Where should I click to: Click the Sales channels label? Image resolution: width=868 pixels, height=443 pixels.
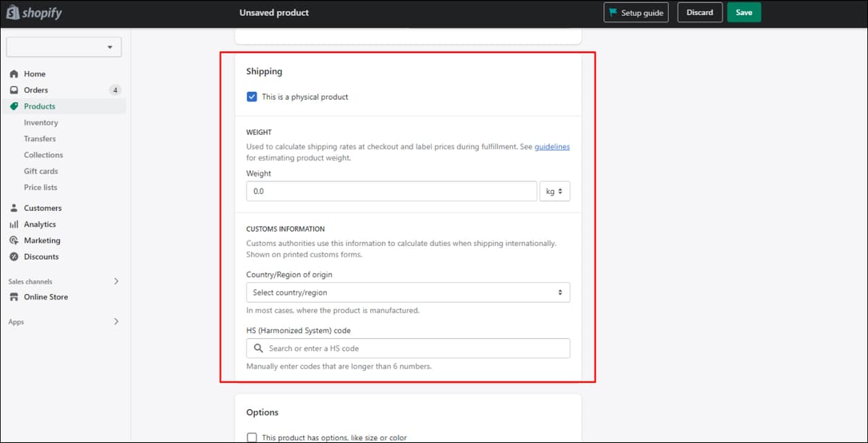30,282
